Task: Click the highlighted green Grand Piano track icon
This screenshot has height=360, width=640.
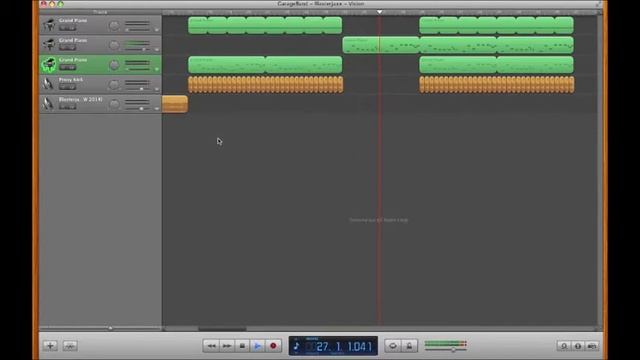Action: [x=49, y=64]
